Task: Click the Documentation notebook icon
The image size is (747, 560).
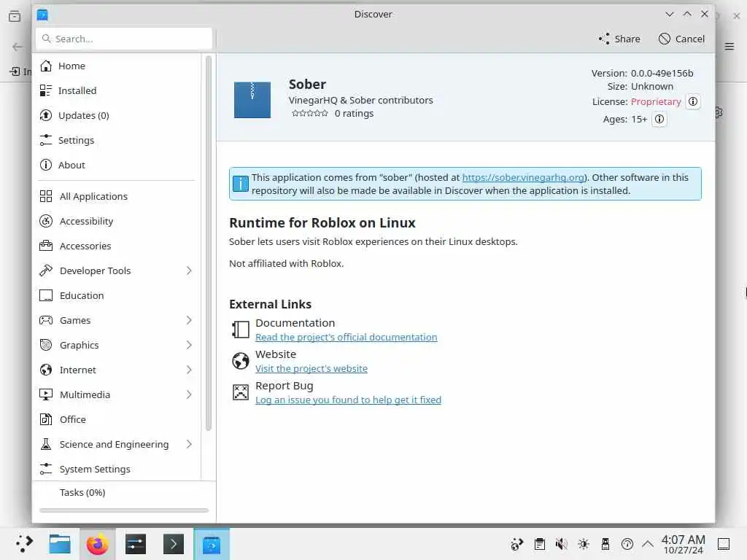Action: point(241,330)
